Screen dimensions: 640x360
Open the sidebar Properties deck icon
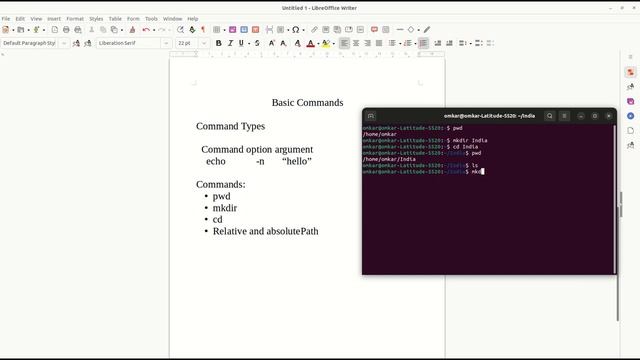coord(631,72)
